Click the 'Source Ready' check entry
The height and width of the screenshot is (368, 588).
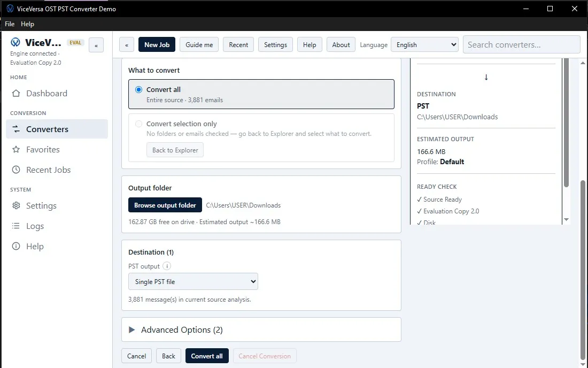click(439, 199)
